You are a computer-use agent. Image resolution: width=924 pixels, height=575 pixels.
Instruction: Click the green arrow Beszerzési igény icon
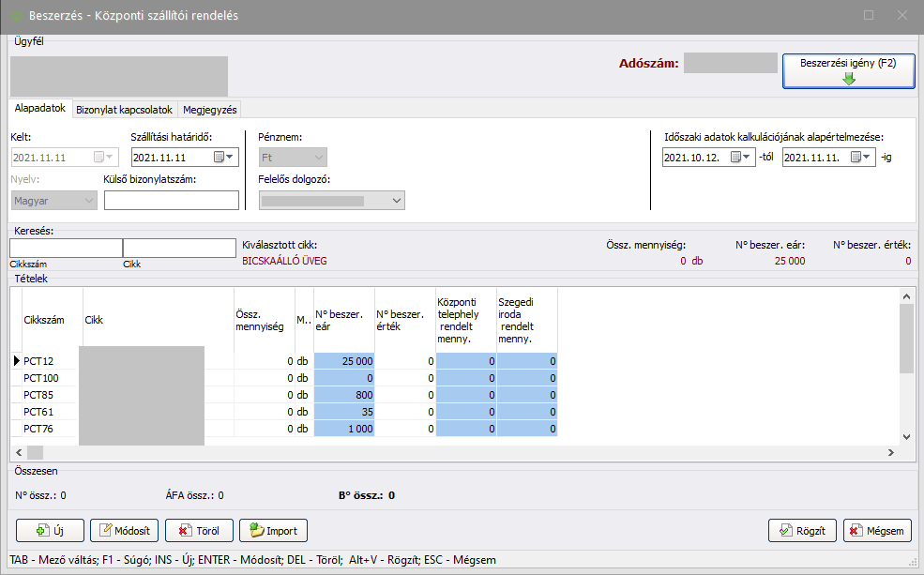tap(849, 80)
